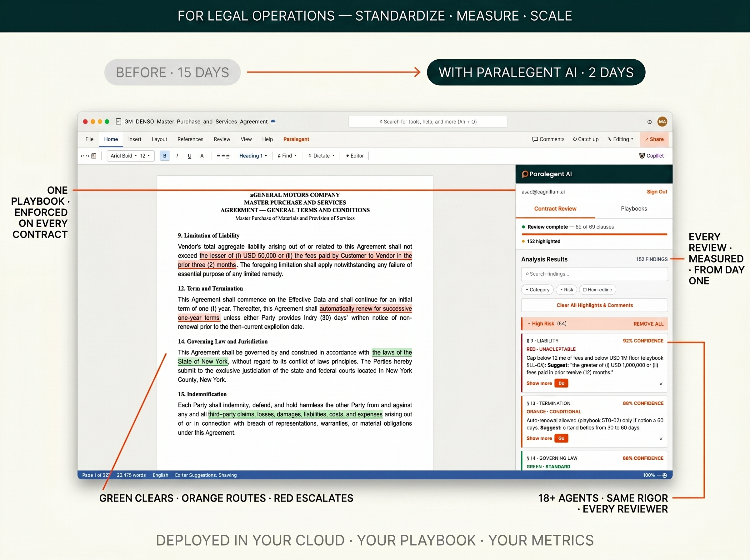Click the font color A icon
The width and height of the screenshot is (750, 560).
(x=202, y=156)
